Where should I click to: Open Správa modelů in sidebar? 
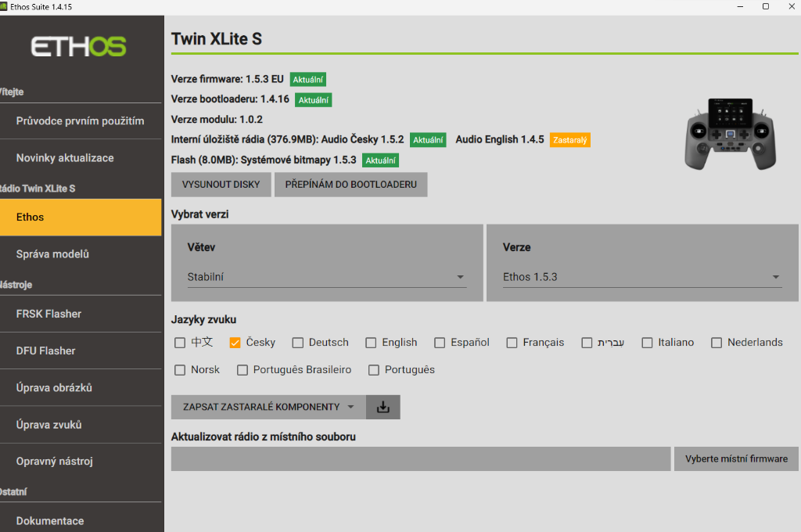click(52, 254)
